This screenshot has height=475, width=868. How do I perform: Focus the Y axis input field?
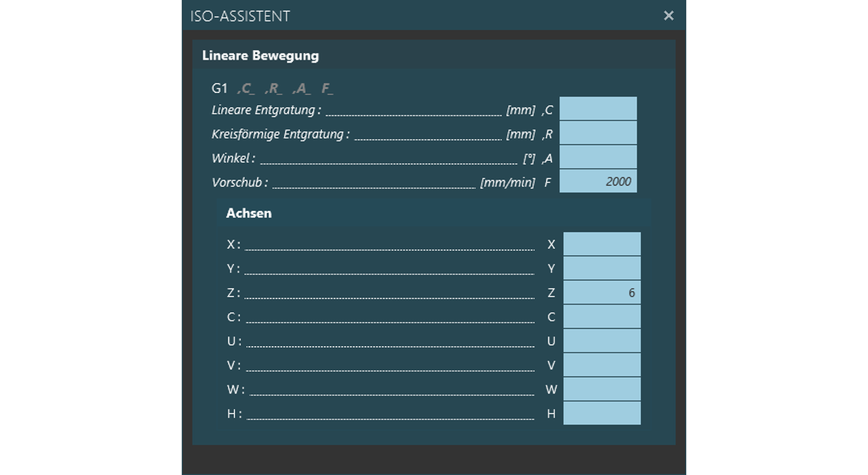click(x=601, y=268)
